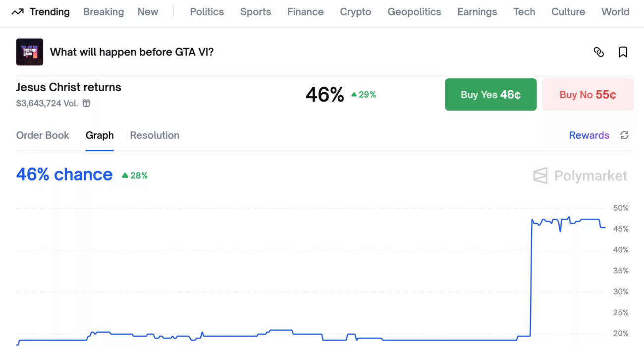Select the Geopolitics category

coord(414,12)
